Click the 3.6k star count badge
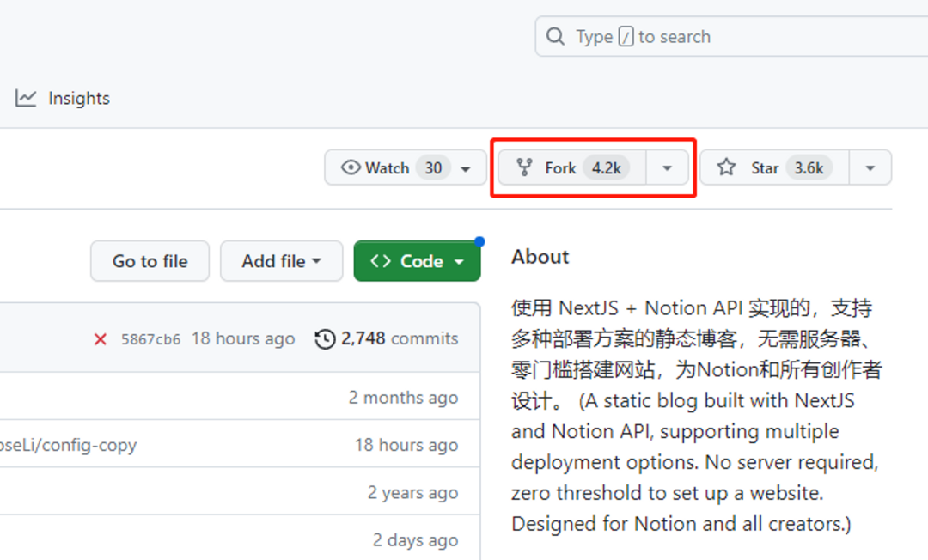The width and height of the screenshot is (928, 560). pos(809,167)
